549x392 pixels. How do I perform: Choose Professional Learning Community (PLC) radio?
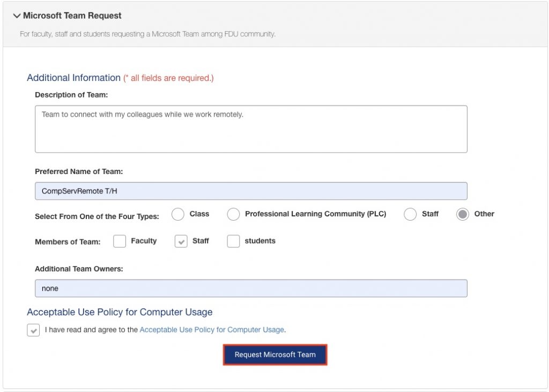pyautogui.click(x=234, y=214)
